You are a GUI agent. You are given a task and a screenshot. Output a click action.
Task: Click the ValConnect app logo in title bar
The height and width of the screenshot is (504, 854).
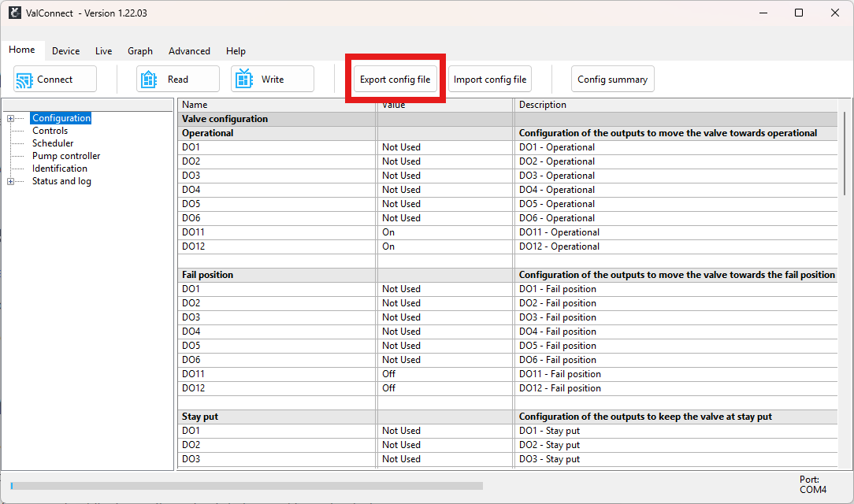tap(15, 13)
